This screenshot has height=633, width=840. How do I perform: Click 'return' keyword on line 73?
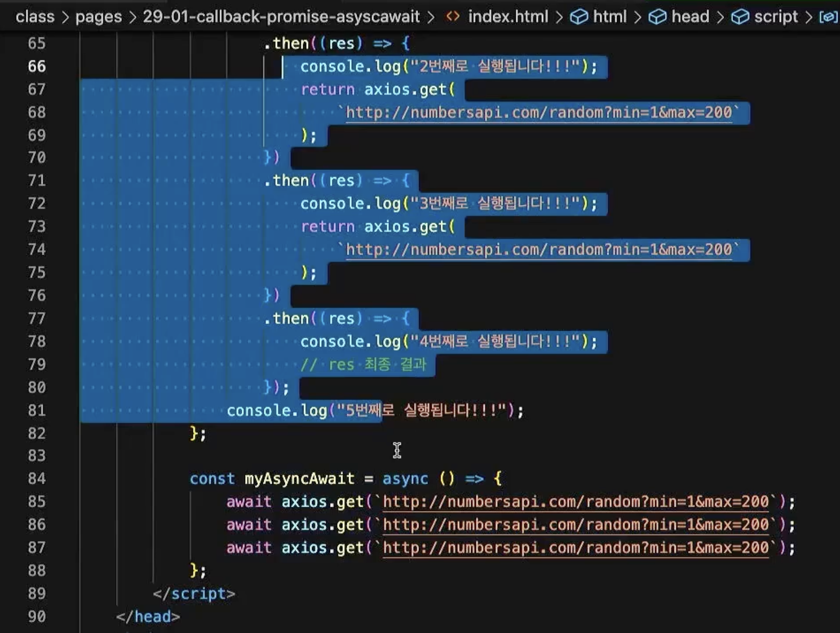[328, 227]
